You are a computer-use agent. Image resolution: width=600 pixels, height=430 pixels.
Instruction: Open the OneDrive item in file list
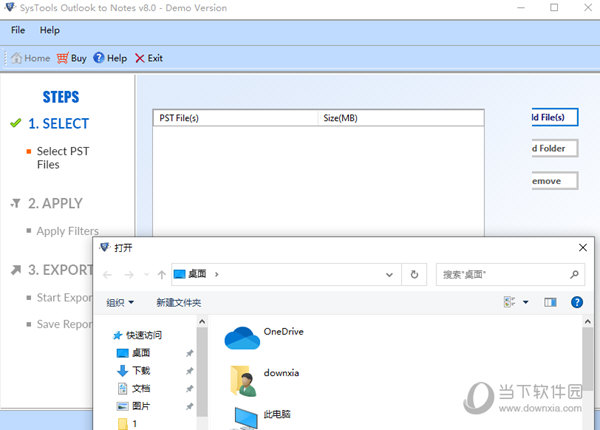[264, 337]
